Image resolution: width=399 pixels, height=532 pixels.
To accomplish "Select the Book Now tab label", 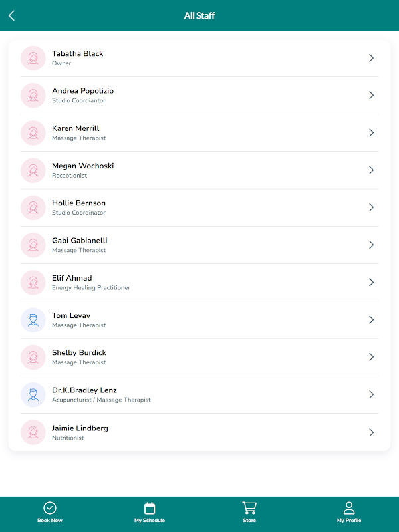I will pos(50,521).
